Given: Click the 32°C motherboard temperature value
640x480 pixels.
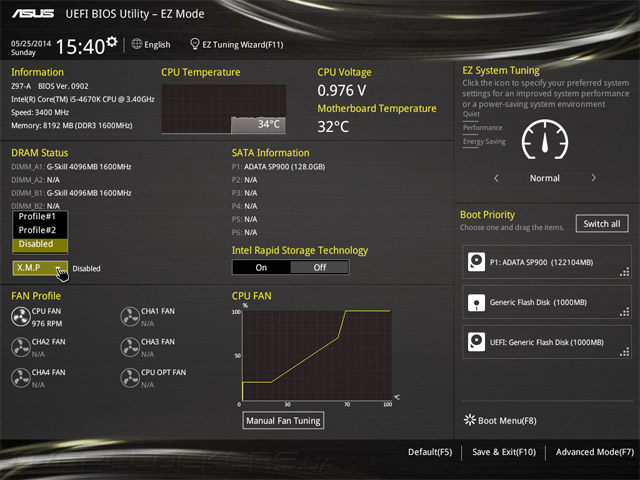Looking at the screenshot, I should coord(333,127).
